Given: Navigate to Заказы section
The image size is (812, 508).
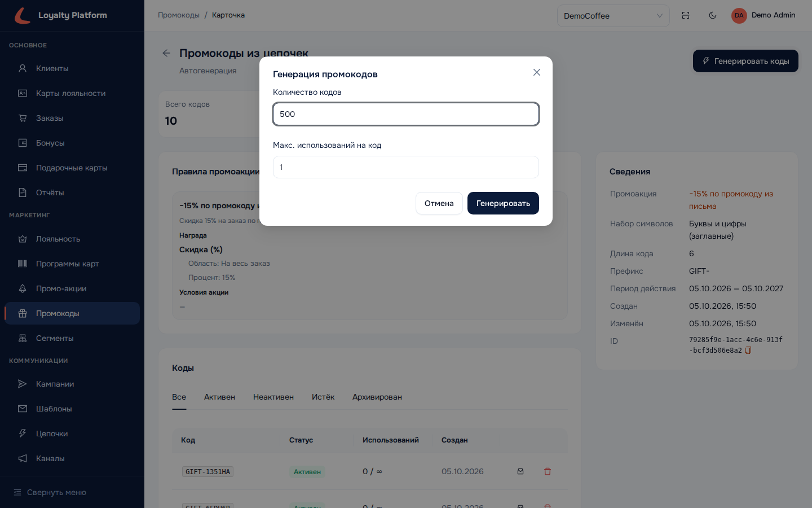Looking at the screenshot, I should [x=72, y=118].
